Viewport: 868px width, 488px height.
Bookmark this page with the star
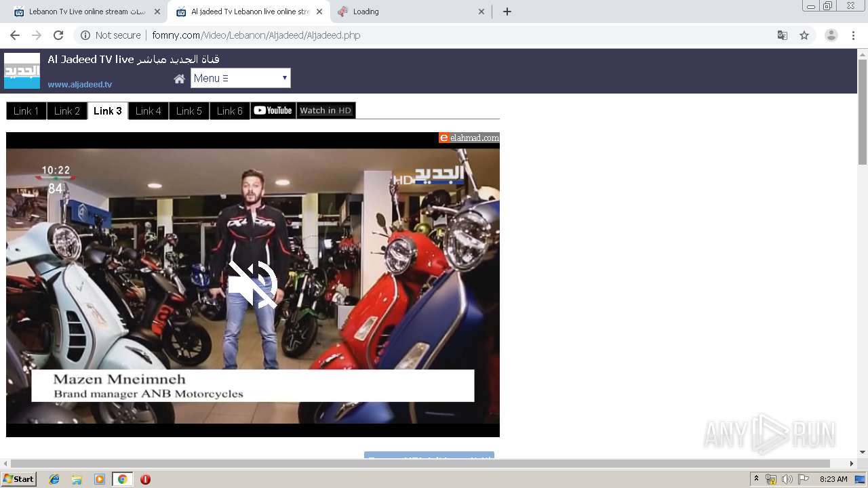point(804,35)
